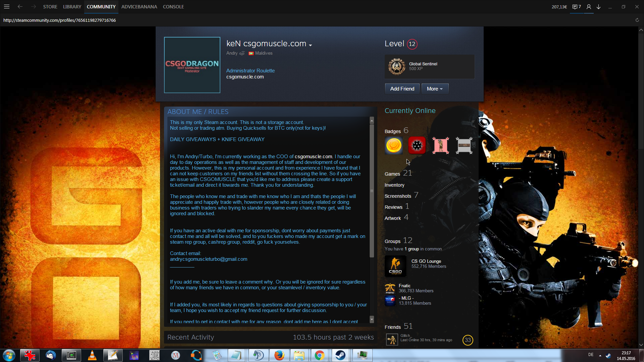This screenshot has width=644, height=362.
Task: Open the Friends link
Action: 393,327
